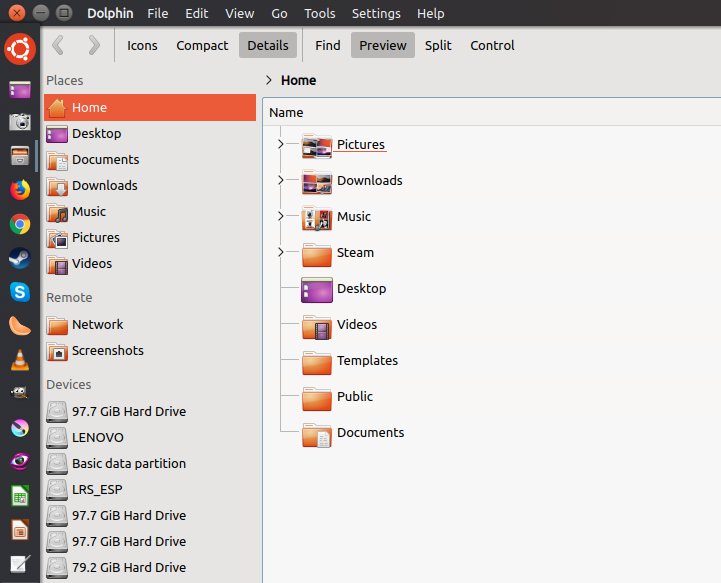Open Screenshots under Remote
The width and height of the screenshot is (721, 583).
pyautogui.click(x=150, y=351)
